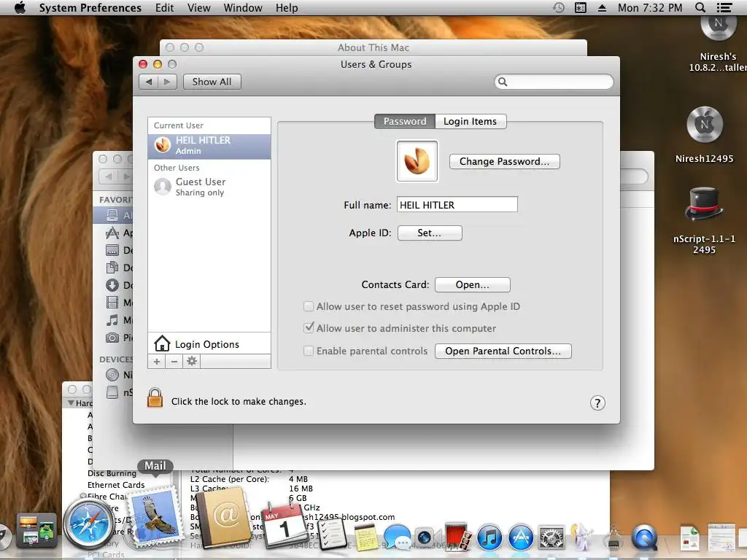This screenshot has width=747, height=560.
Task: Click the Users & Groups search field
Action: click(554, 82)
